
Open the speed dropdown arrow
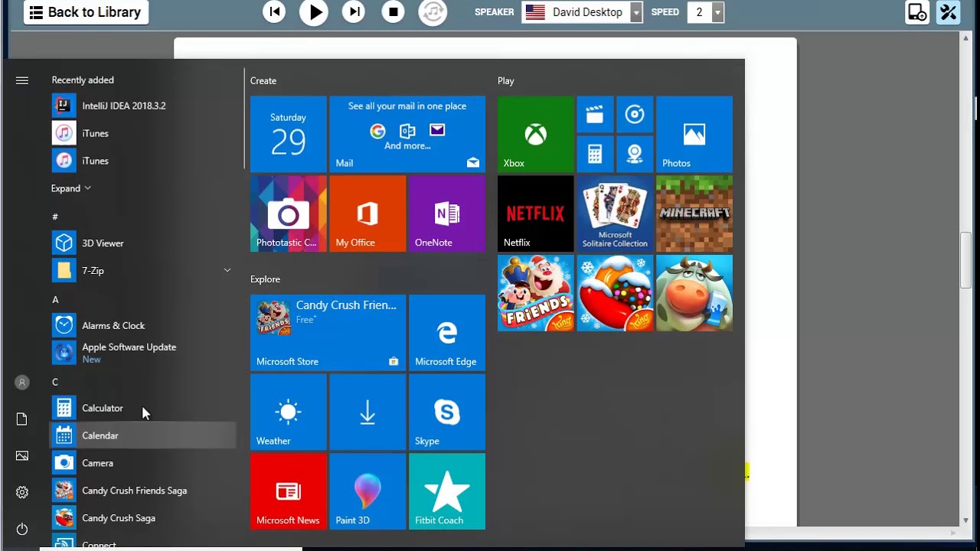click(x=717, y=12)
